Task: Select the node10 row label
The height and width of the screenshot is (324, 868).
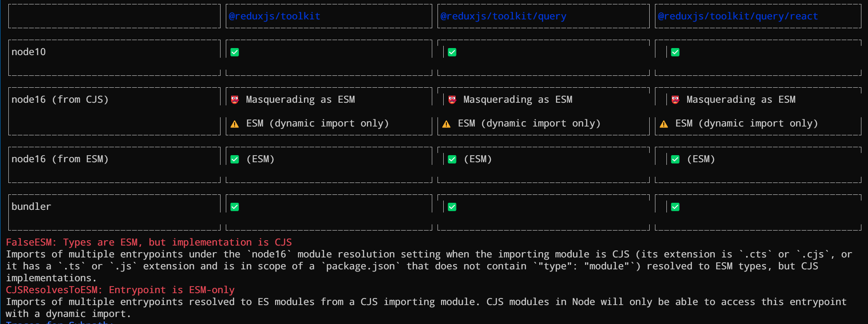Action: (x=29, y=52)
